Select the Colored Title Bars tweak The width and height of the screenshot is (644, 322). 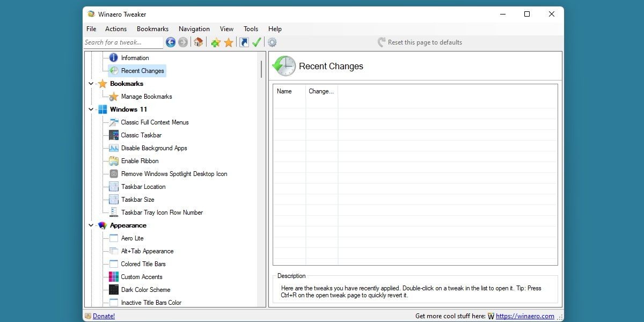tap(143, 264)
